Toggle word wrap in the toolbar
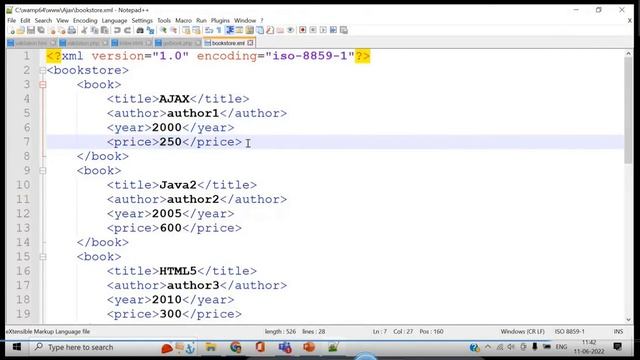 tap(209, 30)
